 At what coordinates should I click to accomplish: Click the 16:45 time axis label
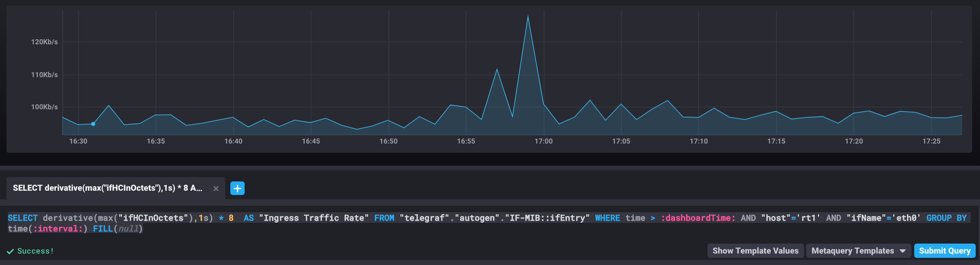coord(311,141)
